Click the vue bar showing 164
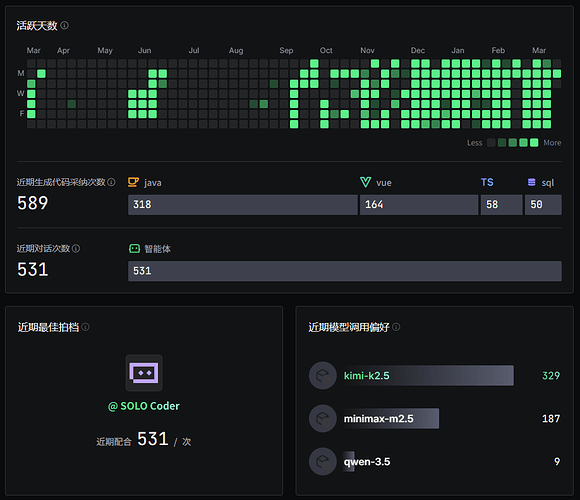Viewport: 580px width, 500px height. click(x=419, y=205)
